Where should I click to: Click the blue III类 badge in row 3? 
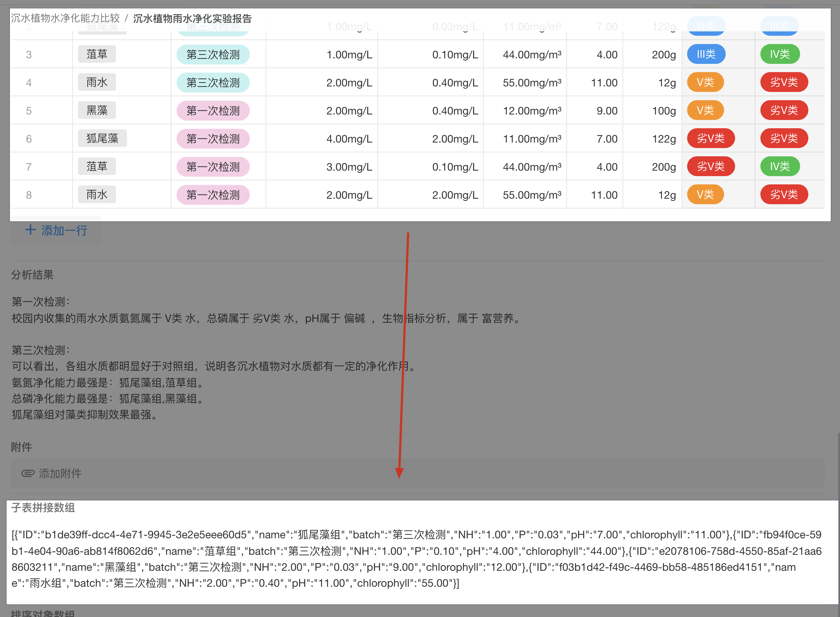tap(706, 54)
